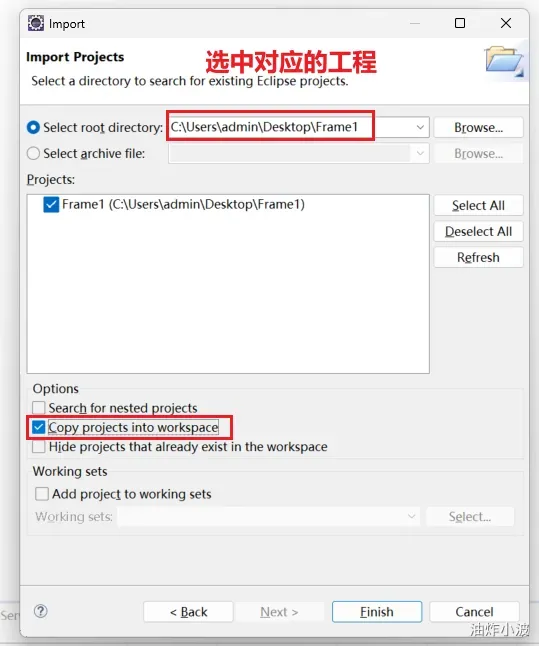Uncheck the Frame1 project checkbox
The image size is (539, 646).
51,205
